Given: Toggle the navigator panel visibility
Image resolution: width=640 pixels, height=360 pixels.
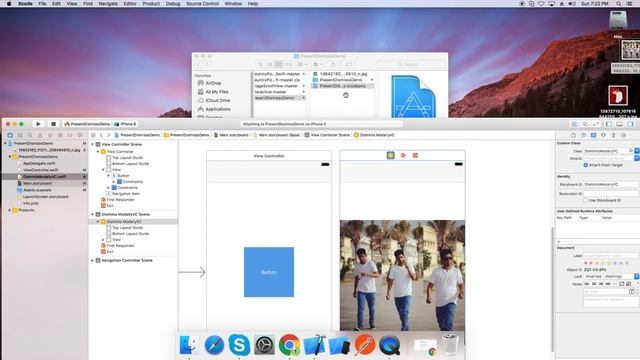Looking at the screenshot, I should click(x=609, y=124).
